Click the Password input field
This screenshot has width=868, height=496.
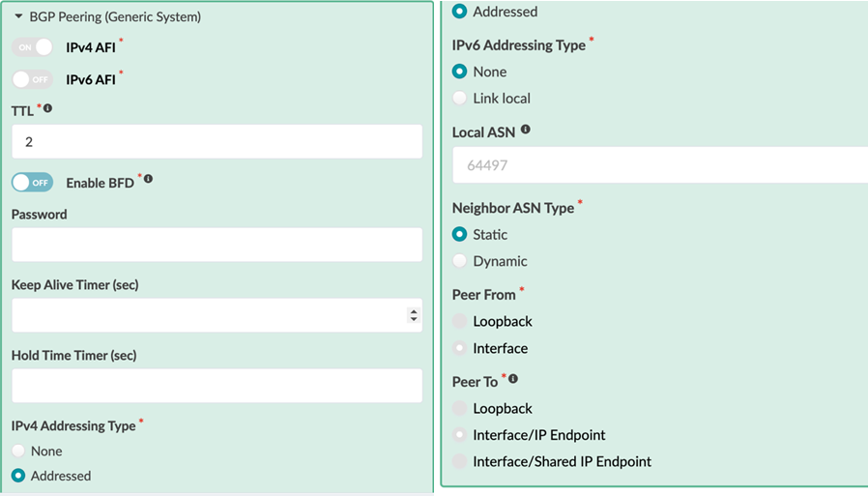point(217,245)
